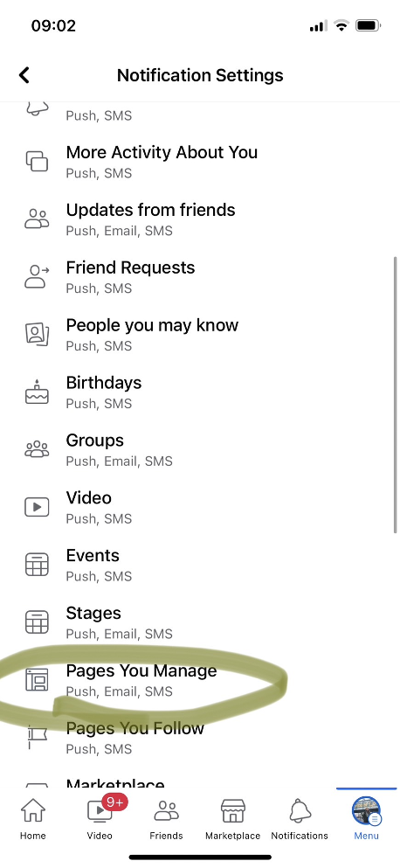
Task: Tap the Groups icon
Action: [37, 449]
